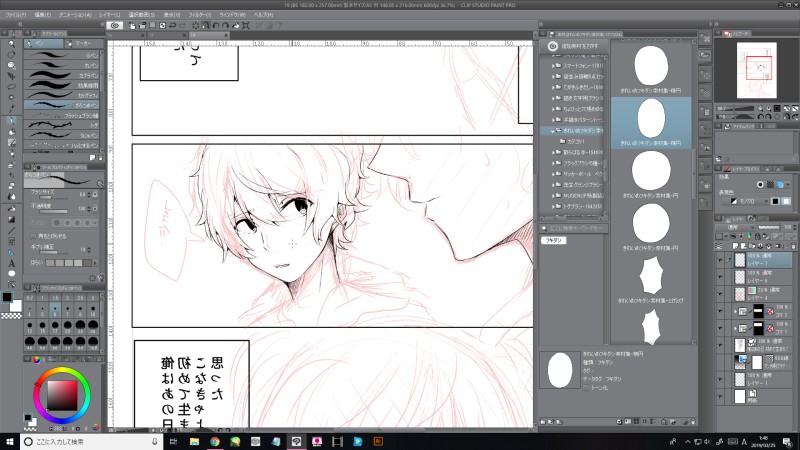Select カテゴリ1 subfolder in material tree

(576, 141)
